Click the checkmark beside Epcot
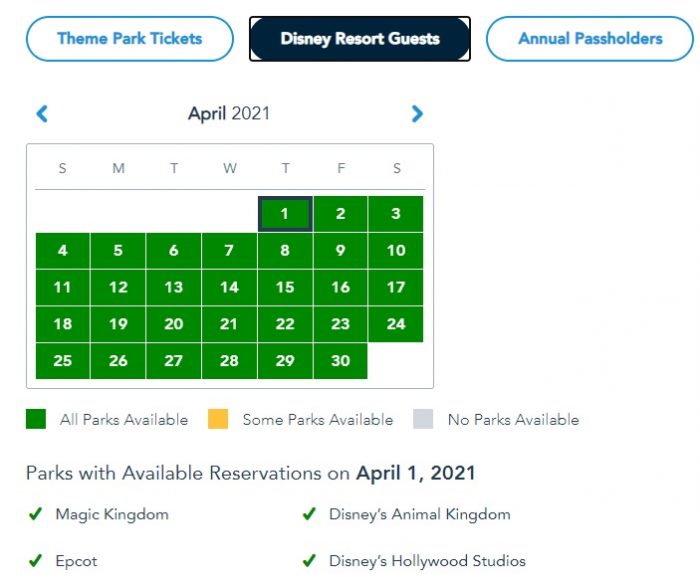The image size is (700, 588). (35, 561)
